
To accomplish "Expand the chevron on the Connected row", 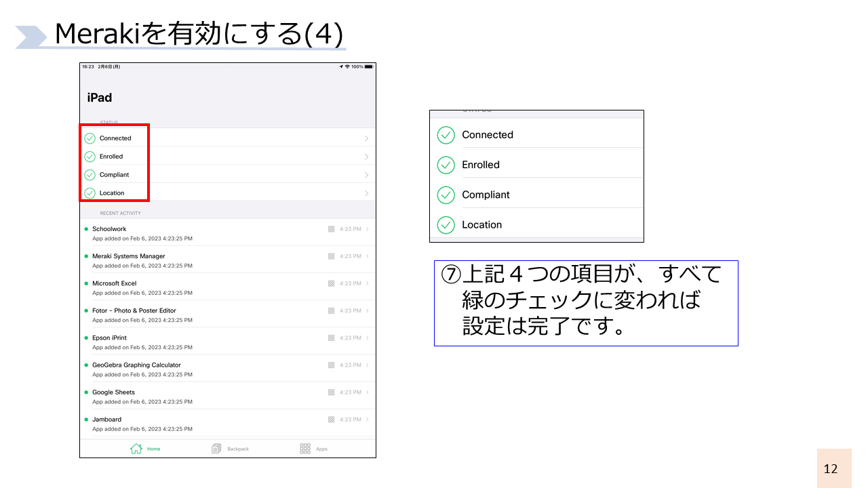I will click(x=367, y=138).
